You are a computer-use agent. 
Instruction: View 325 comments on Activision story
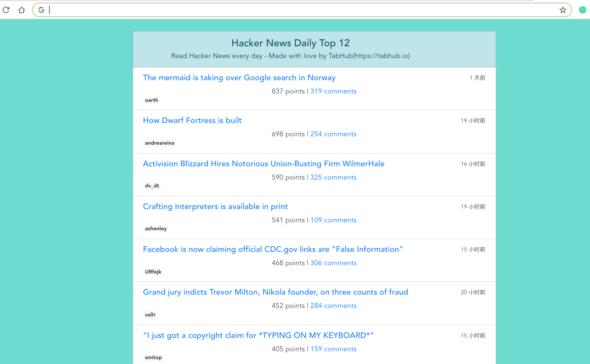click(x=333, y=177)
